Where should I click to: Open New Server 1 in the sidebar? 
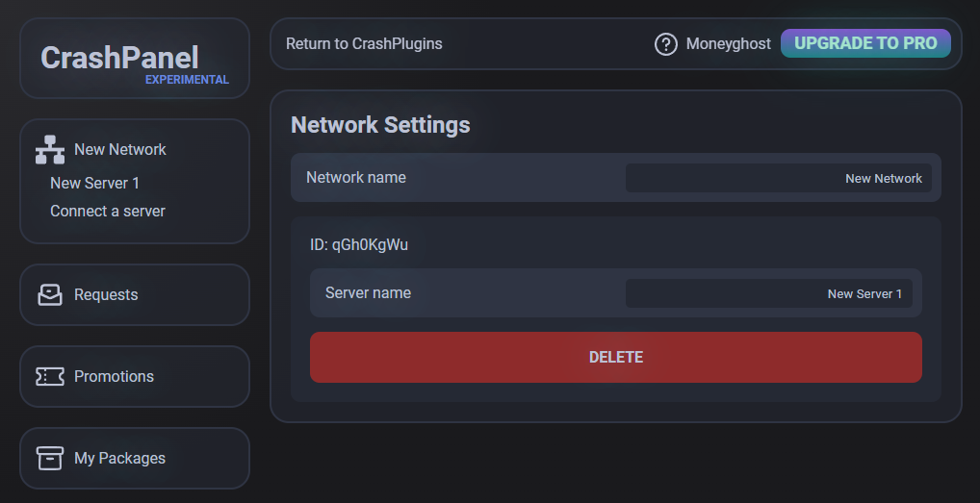coord(94,183)
